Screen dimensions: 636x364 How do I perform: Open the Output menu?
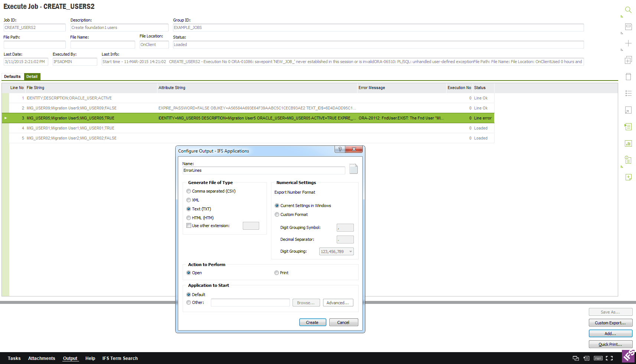[x=70, y=358]
